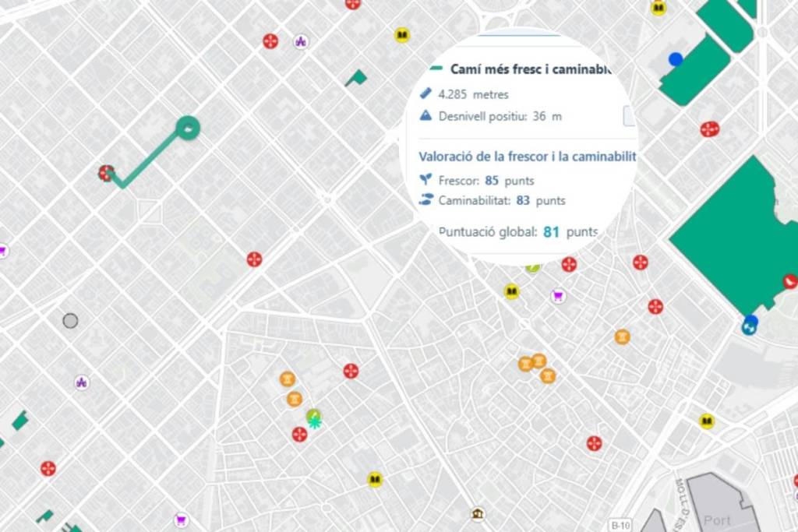The height and width of the screenshot is (532, 798).
Task: Open the purple monument icon beside a red marker
Action: click(x=302, y=42)
